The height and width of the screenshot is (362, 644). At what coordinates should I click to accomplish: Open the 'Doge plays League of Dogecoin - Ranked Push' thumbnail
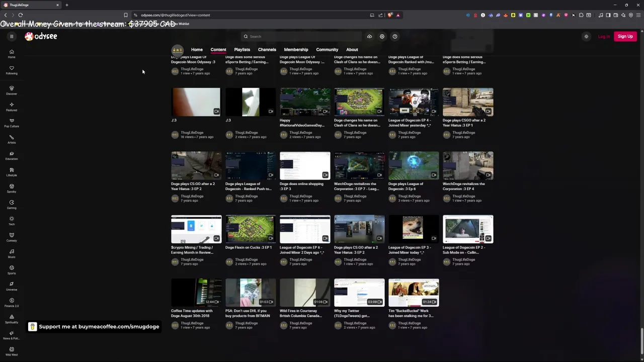[251, 165]
